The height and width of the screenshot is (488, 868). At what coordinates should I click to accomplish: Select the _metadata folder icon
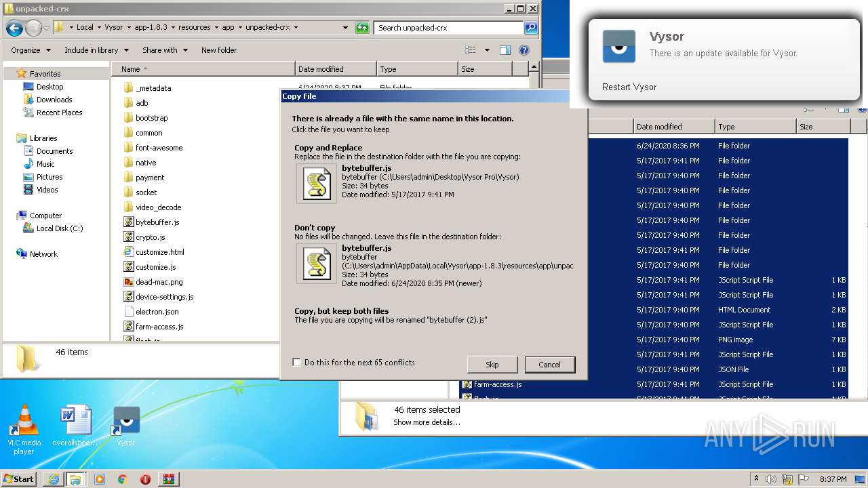128,88
